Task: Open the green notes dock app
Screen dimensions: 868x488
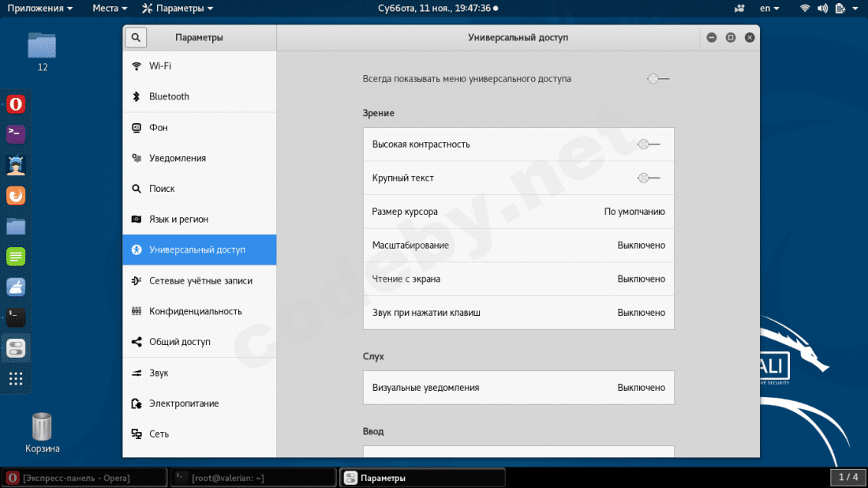Action: click(16, 257)
